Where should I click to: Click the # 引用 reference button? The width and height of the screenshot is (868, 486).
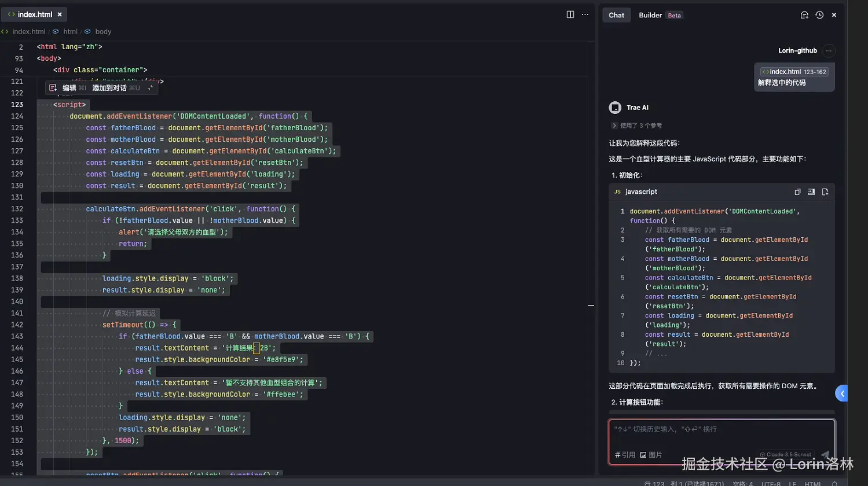[625, 455]
